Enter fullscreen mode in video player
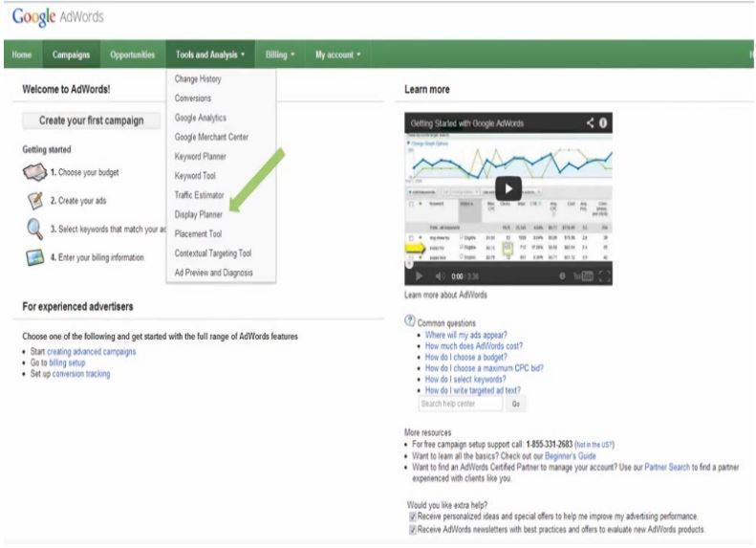 pyautogui.click(x=604, y=276)
